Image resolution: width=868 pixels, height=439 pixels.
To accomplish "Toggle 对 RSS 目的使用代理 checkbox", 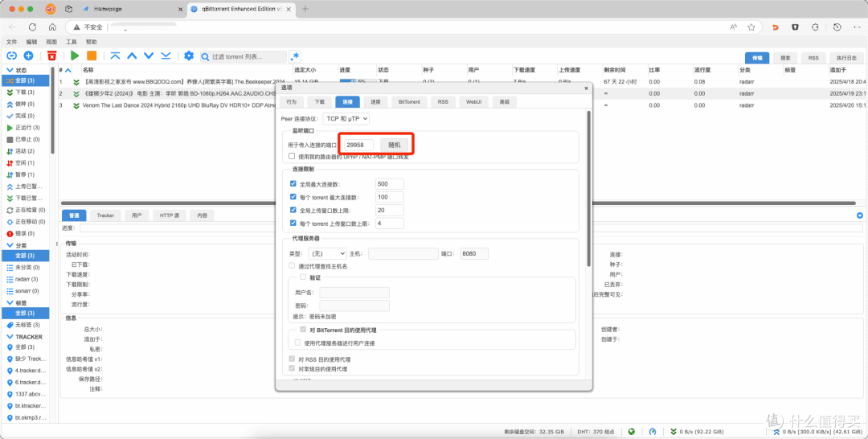I will [x=293, y=359].
